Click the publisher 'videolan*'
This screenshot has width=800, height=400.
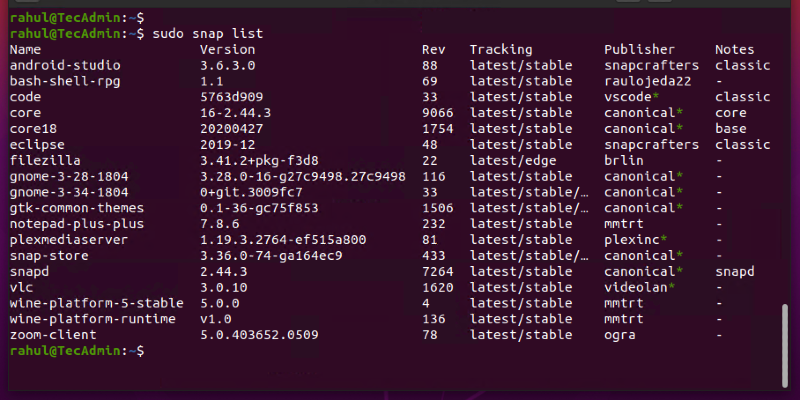click(640, 288)
